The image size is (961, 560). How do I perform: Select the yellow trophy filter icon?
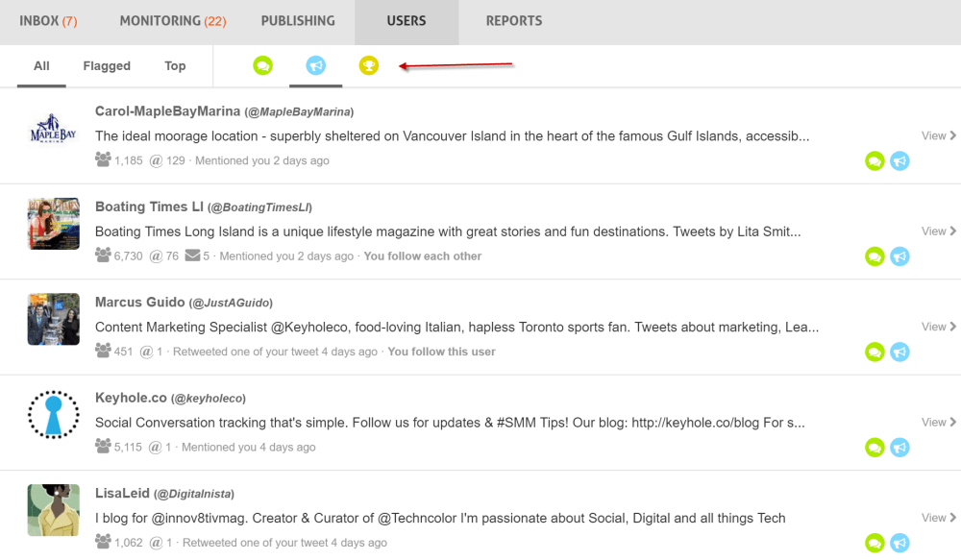pos(368,65)
